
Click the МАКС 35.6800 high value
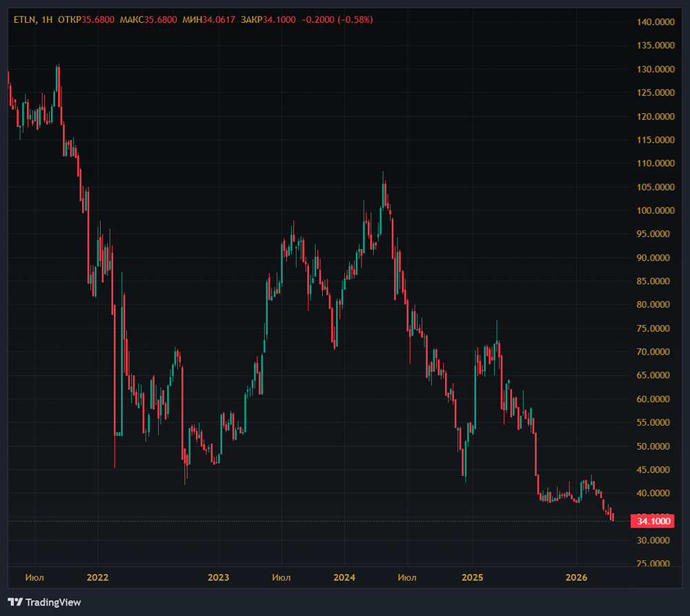click(148, 20)
